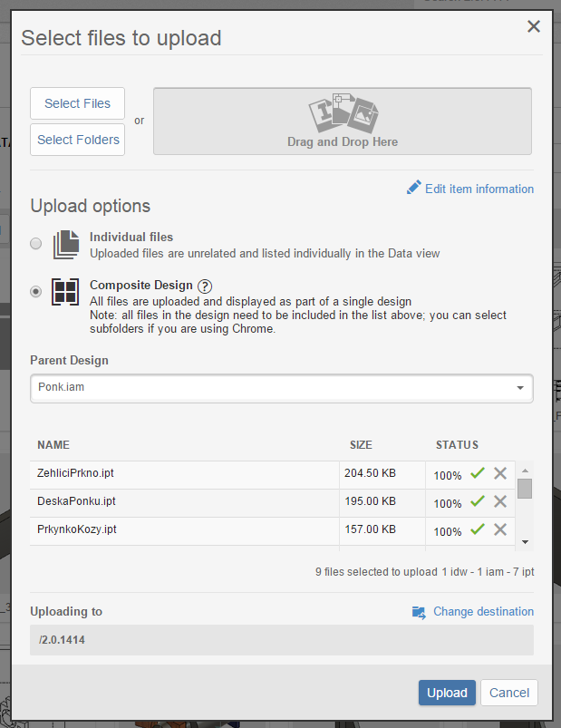
Task: Cancel the file upload dialog
Action: (508, 692)
